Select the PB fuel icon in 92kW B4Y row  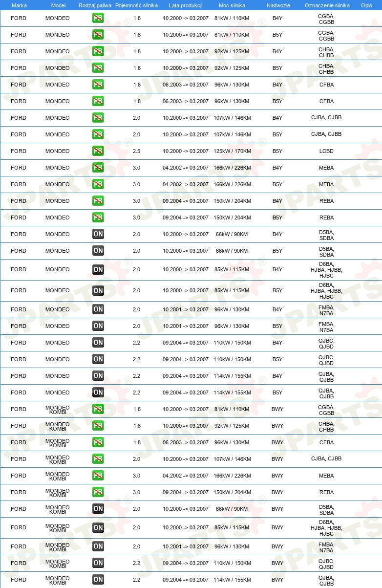point(98,51)
